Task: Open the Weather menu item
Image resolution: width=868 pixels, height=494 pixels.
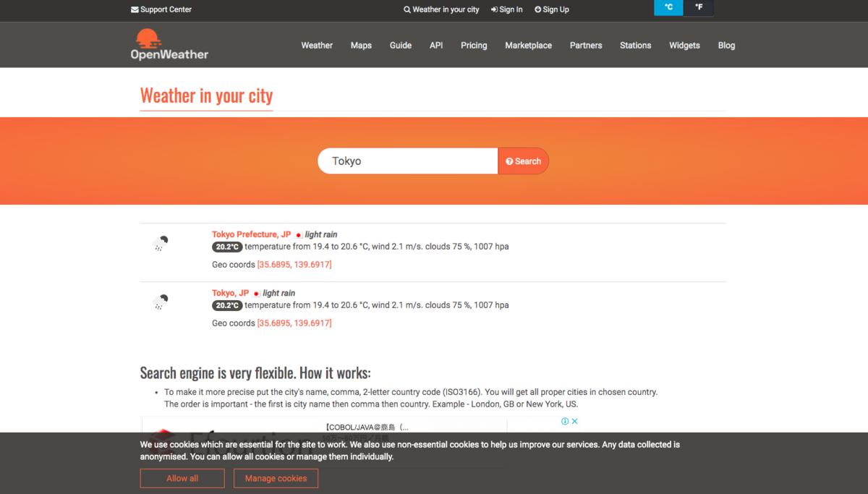Action: pyautogui.click(x=317, y=45)
